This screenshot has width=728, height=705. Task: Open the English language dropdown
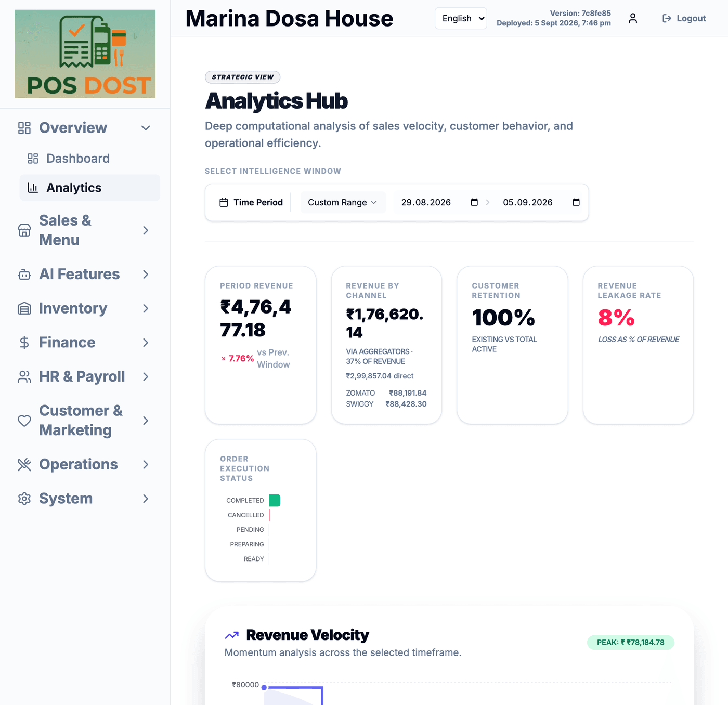tap(461, 18)
